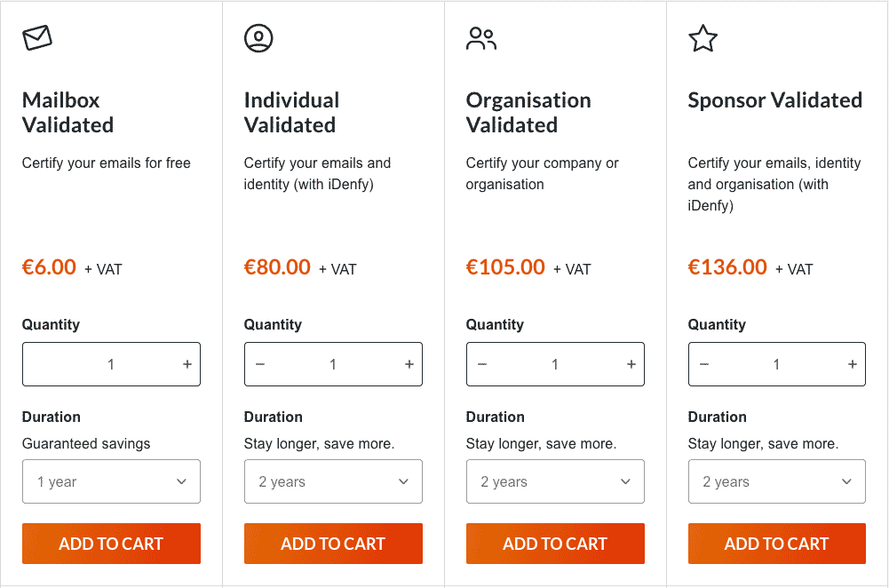Click the envelope icon above Mailbox Validated
Image resolution: width=889 pixels, height=588 pixels.
[37, 38]
